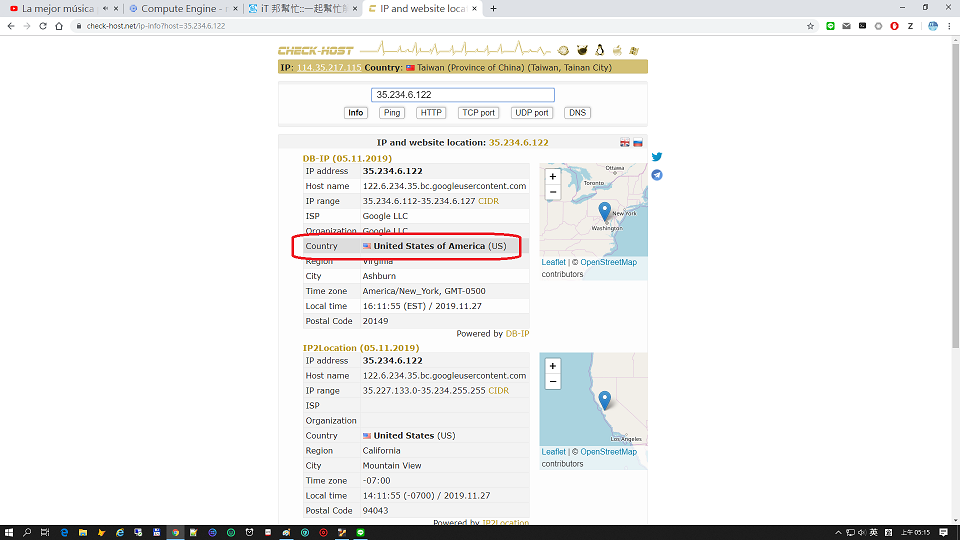Zoom out on the DB-IP map

point(553,192)
